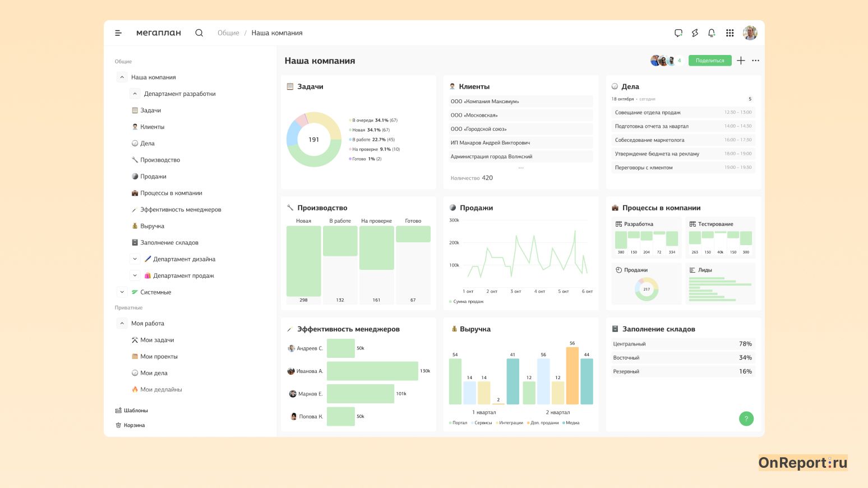
Task: Toggle Медиа legend in Выручка chart
Action: [x=571, y=423]
